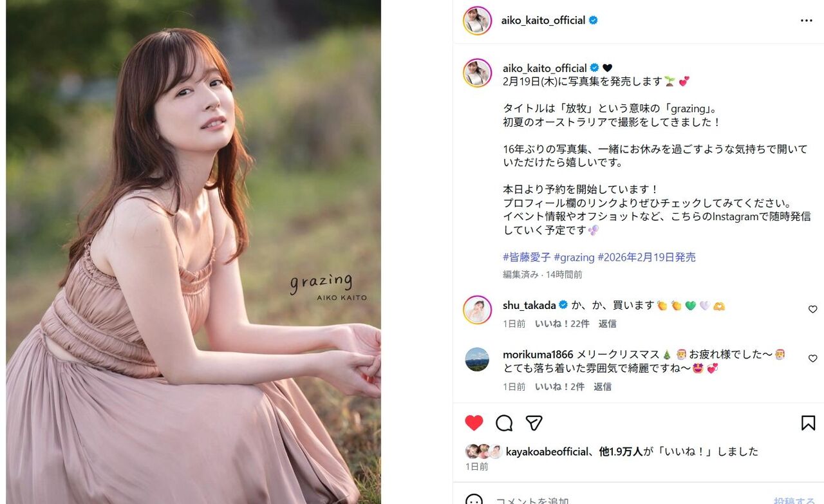
Task: Open aiko_kaito_official header profile picture
Action: pyautogui.click(x=477, y=21)
